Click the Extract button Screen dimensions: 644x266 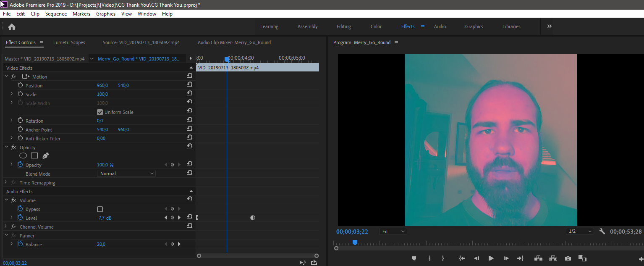tap(553, 258)
